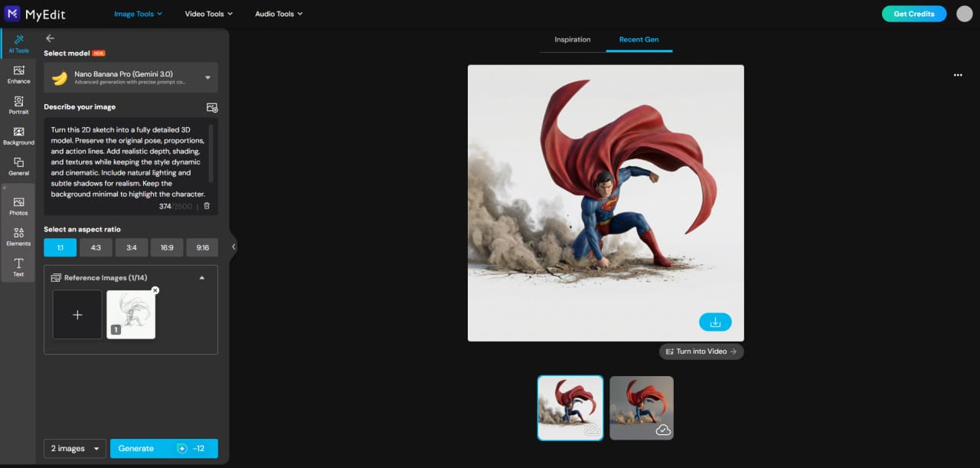The image size is (980, 468).
Task: Select the 3:4 aspect ratio option
Action: coord(131,247)
